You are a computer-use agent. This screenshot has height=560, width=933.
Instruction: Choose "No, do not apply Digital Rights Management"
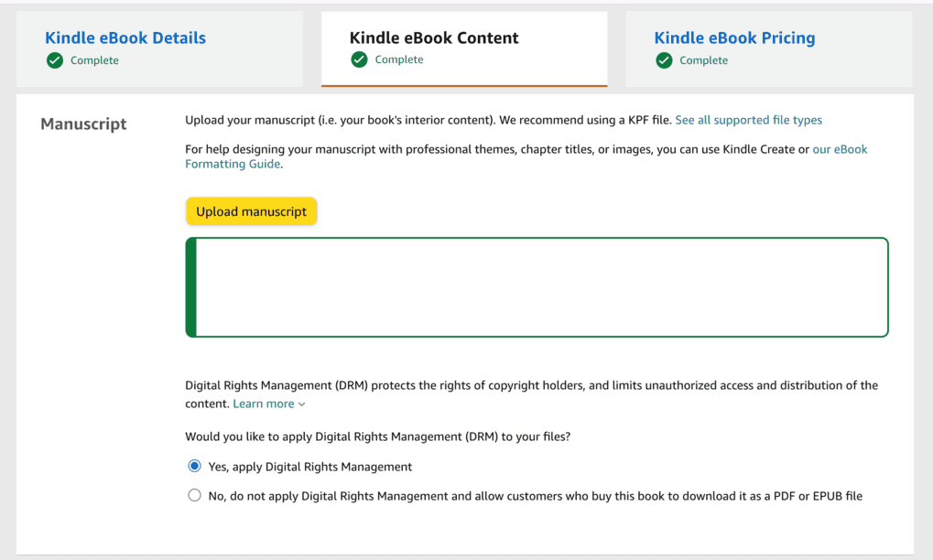pyautogui.click(x=194, y=494)
